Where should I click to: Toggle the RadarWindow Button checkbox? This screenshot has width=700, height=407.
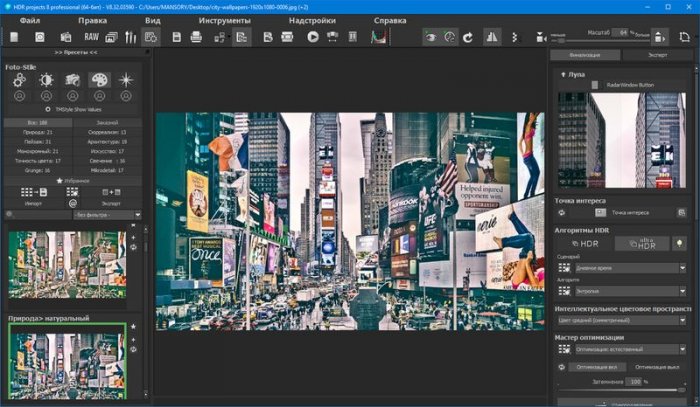594,85
